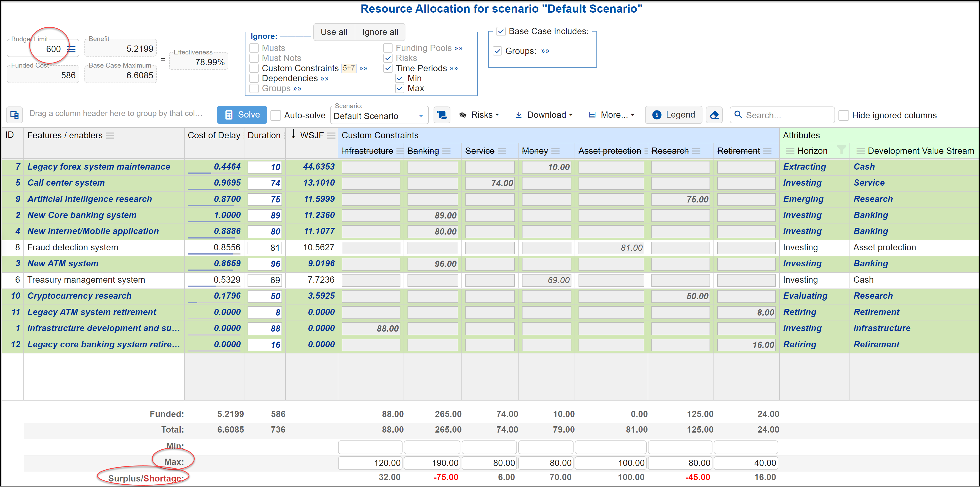Open the Infrastructure constraint column menu icon
This screenshot has width=980, height=487.
point(399,151)
